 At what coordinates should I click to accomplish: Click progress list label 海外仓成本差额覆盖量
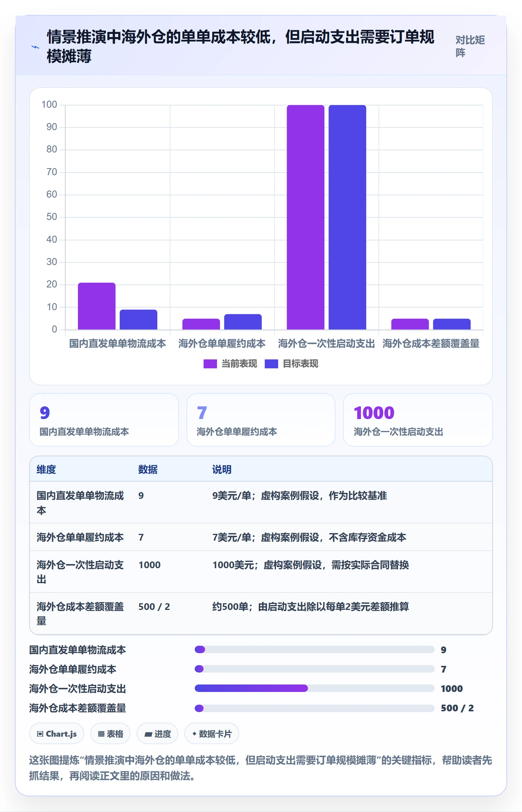pos(78,708)
